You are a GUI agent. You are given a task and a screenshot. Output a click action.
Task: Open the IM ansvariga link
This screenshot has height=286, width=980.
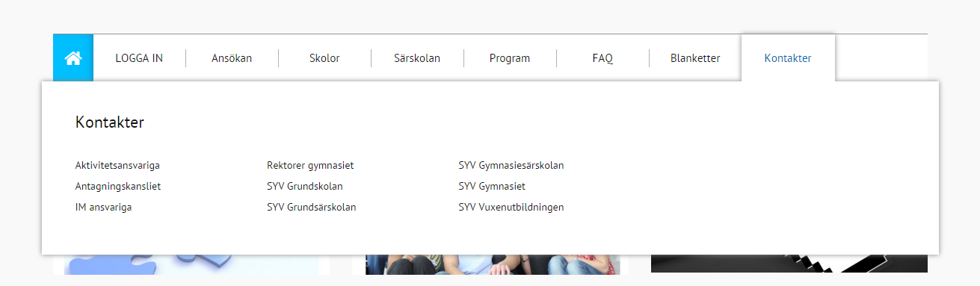click(x=103, y=208)
